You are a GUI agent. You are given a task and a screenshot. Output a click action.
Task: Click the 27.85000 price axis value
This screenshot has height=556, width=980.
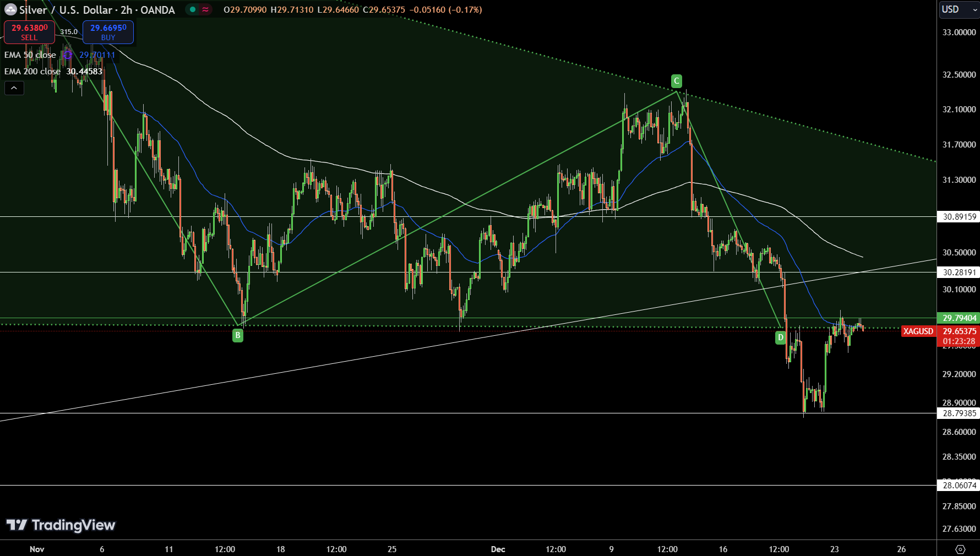(959, 506)
